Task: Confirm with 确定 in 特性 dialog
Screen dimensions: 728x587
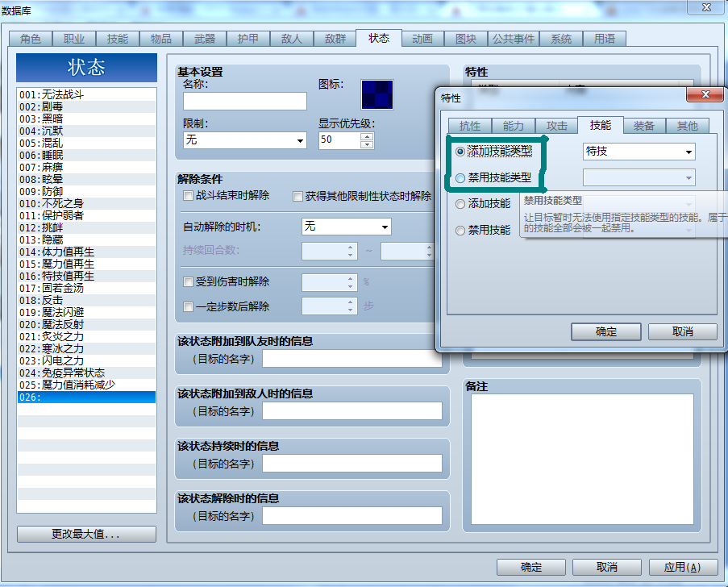Action: [606, 331]
